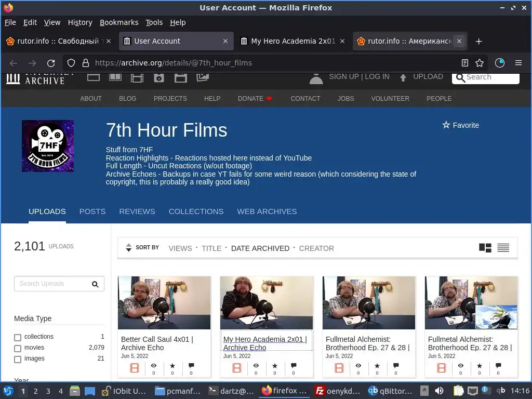Open the Audio speaker icon
This screenshot has width=532, height=399.
click(159, 78)
